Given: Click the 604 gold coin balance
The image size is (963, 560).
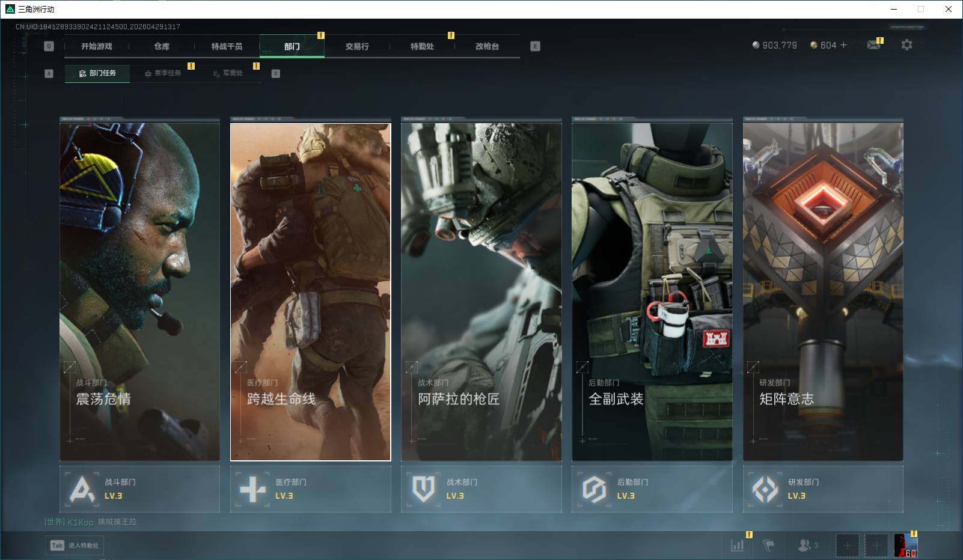Looking at the screenshot, I should (x=824, y=45).
